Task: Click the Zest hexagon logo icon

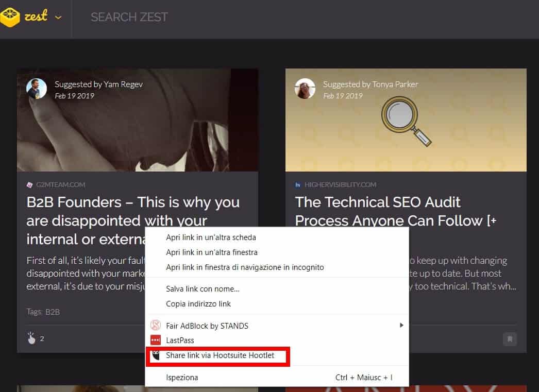Action: (10, 16)
